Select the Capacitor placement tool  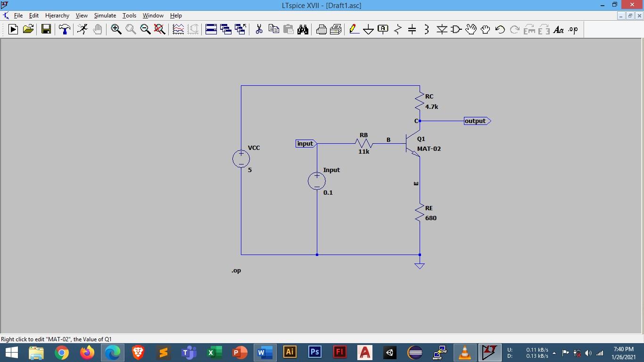(412, 29)
